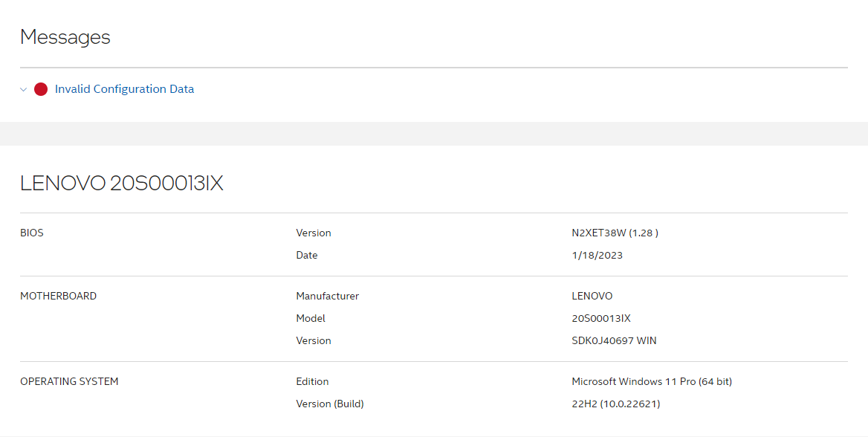Select the LENOVO manufacturer value
The width and height of the screenshot is (868, 437).
tap(592, 296)
